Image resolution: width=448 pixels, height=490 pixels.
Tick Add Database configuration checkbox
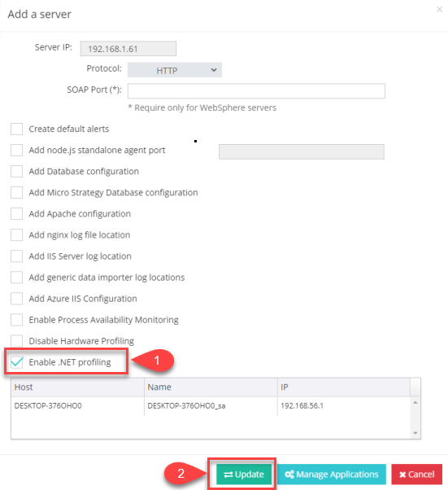16,171
